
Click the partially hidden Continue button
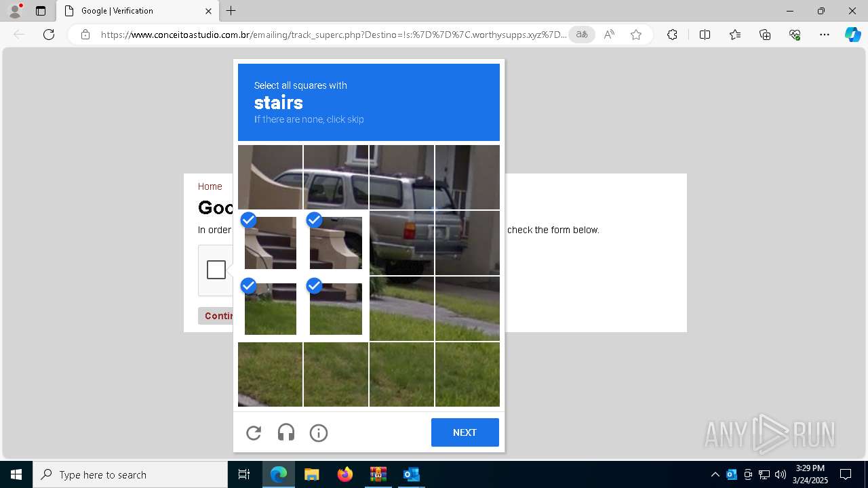tap(216, 316)
